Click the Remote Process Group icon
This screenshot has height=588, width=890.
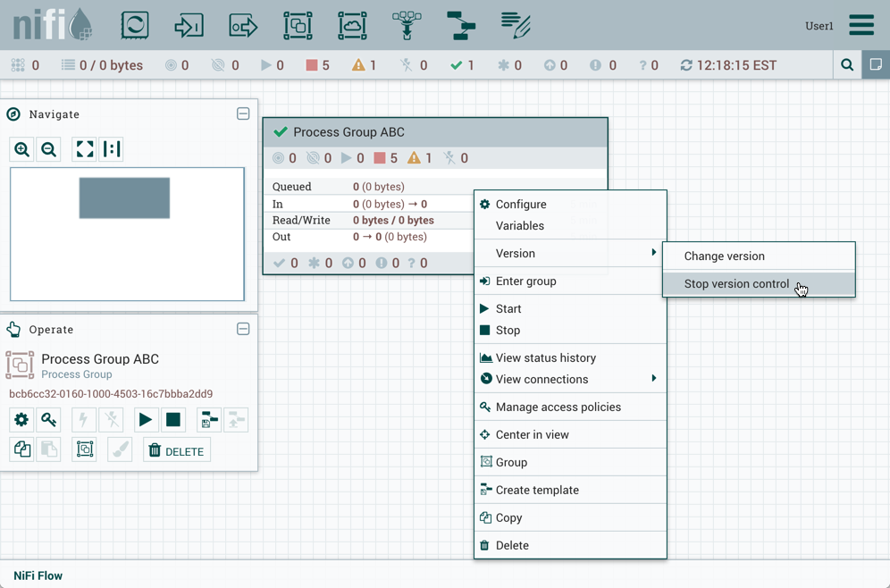click(x=352, y=25)
